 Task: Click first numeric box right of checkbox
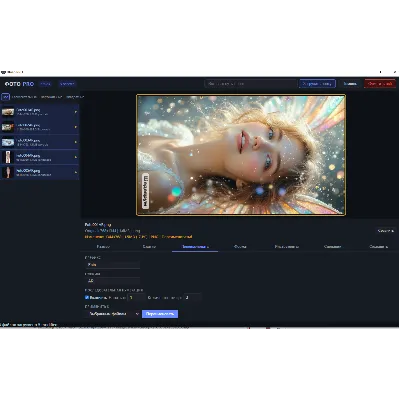coord(136,297)
